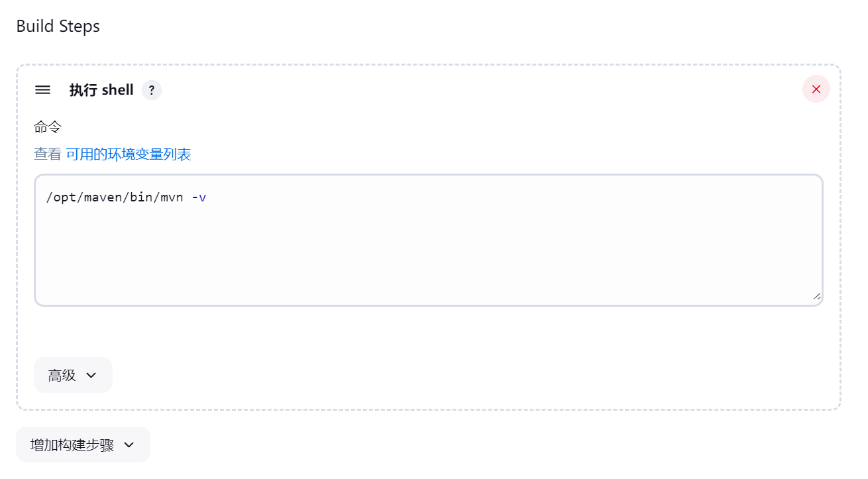Delete the shell build step with red X
868x479 pixels.
pyautogui.click(x=816, y=89)
